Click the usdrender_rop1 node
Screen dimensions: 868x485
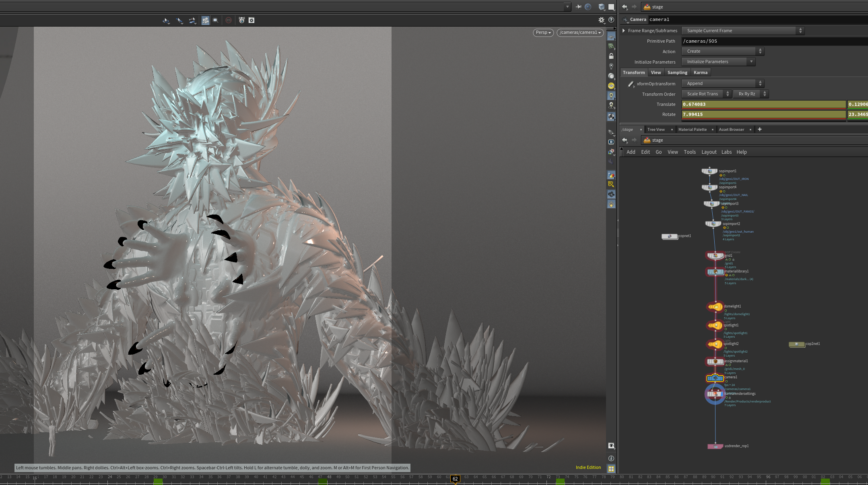715,446
